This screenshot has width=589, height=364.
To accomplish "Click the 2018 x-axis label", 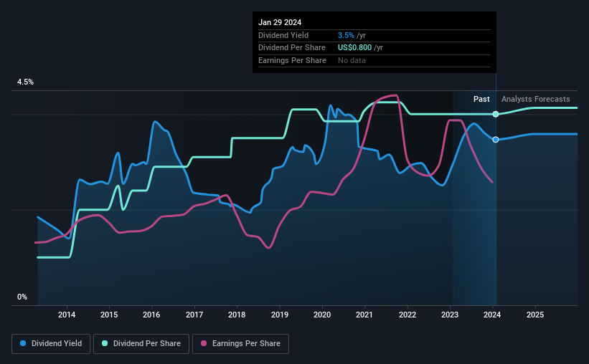I will [237, 315].
